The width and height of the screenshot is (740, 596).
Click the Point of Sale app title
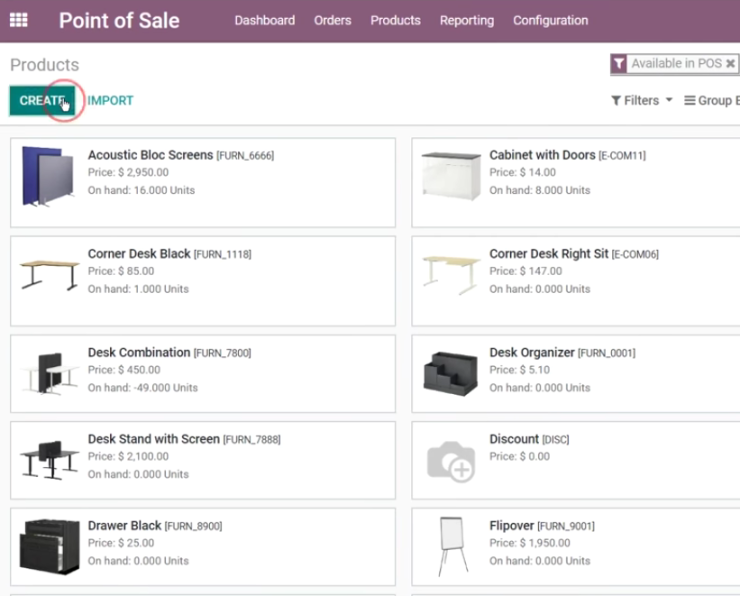pos(119,21)
